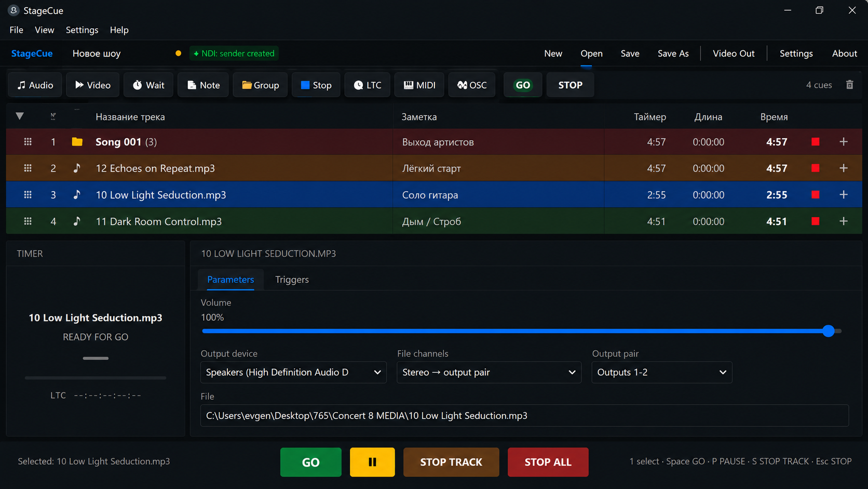Add a Stop cue from toolbar
This screenshot has height=489, width=868.
(316, 85)
